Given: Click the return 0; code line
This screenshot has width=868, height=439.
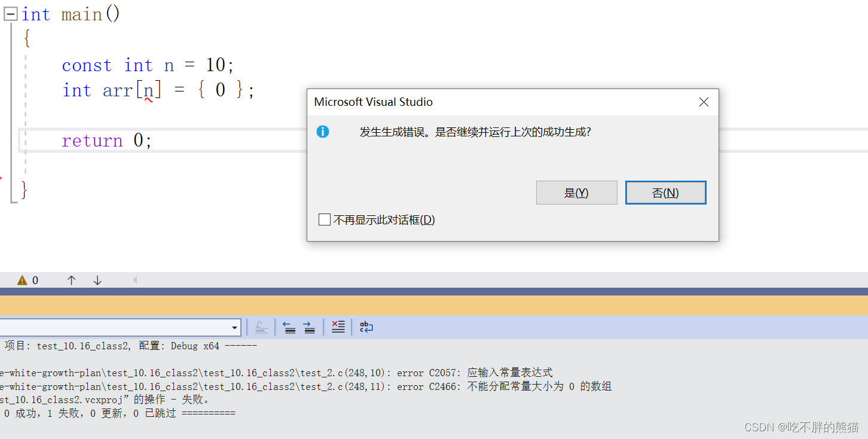Looking at the screenshot, I should coord(106,141).
